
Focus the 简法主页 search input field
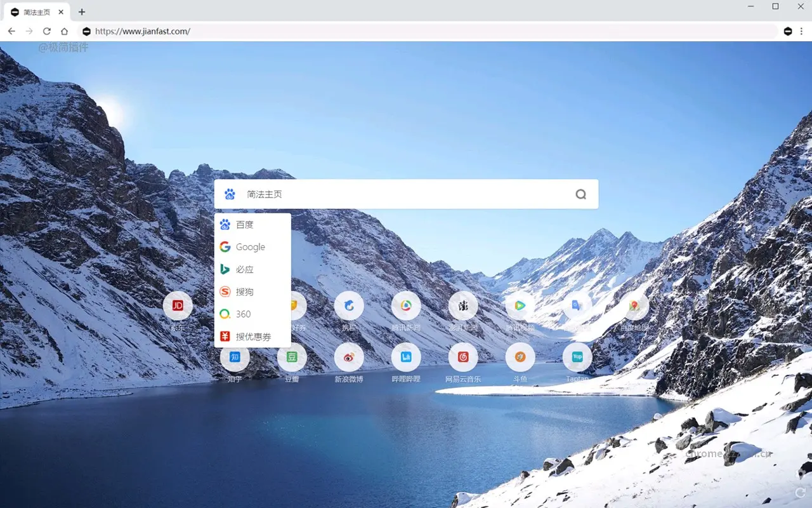[x=406, y=194]
